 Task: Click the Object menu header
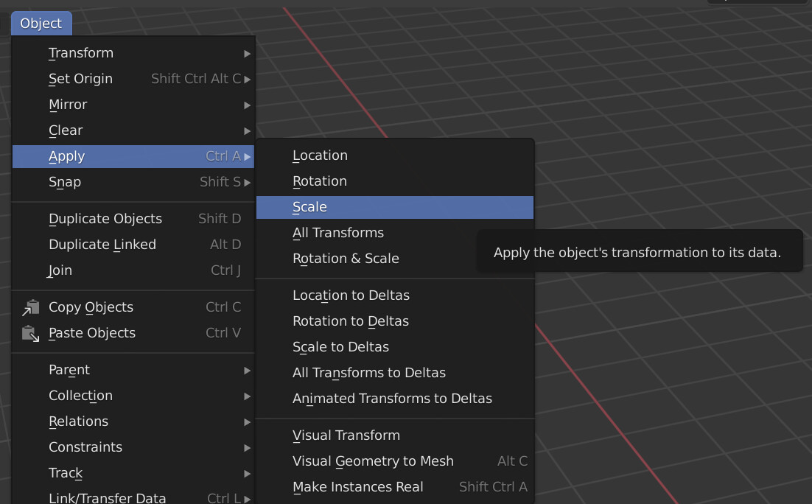(x=41, y=23)
